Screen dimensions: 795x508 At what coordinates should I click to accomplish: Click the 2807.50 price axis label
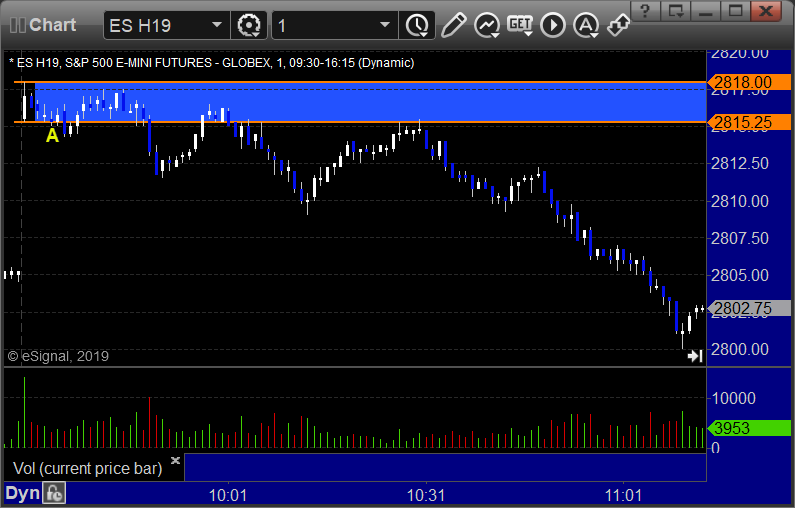740,238
